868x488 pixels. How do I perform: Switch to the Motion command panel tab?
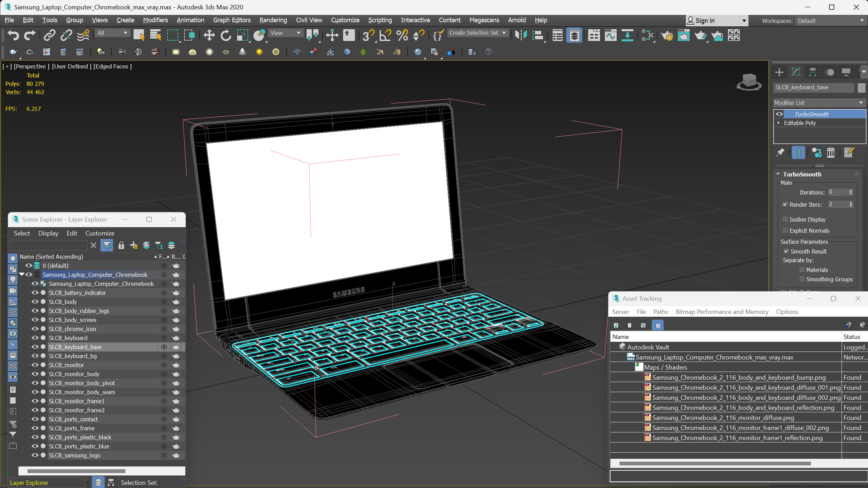click(x=829, y=72)
